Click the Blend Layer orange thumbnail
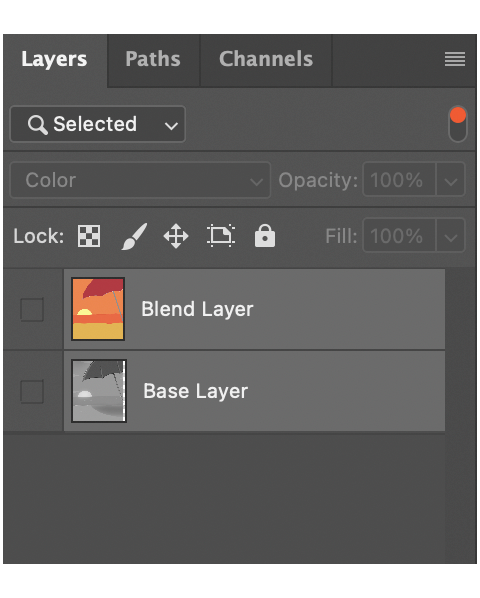 pyautogui.click(x=98, y=309)
